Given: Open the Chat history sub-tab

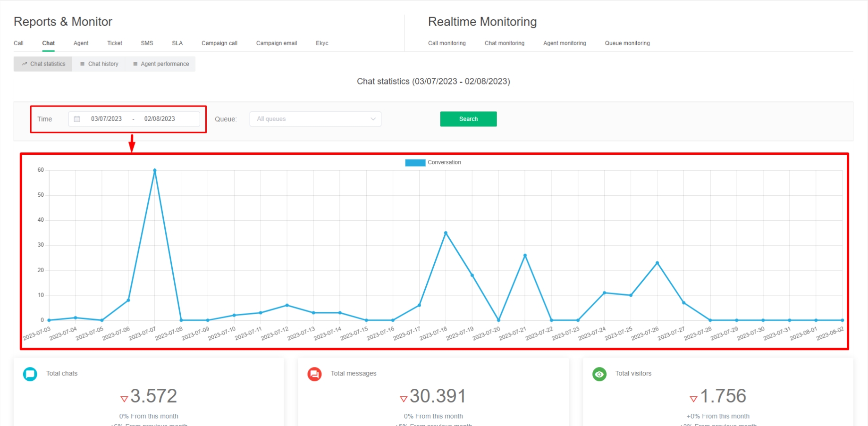Looking at the screenshot, I should coord(99,64).
